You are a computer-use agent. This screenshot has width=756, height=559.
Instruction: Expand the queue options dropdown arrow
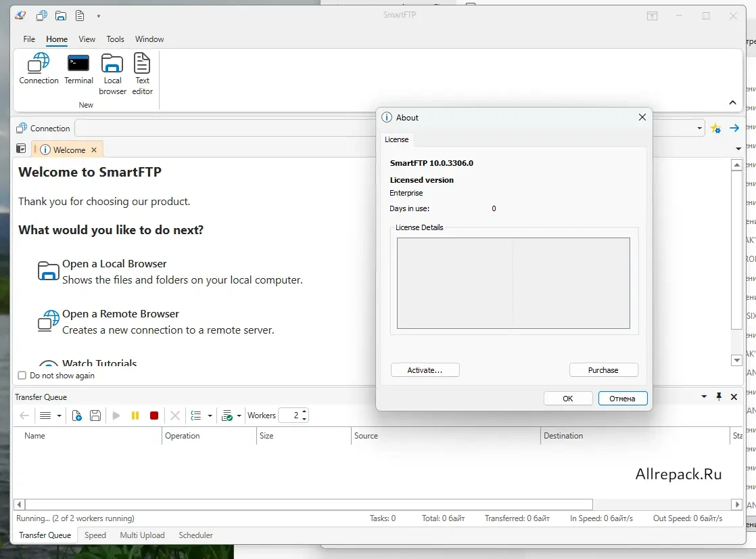point(239,416)
